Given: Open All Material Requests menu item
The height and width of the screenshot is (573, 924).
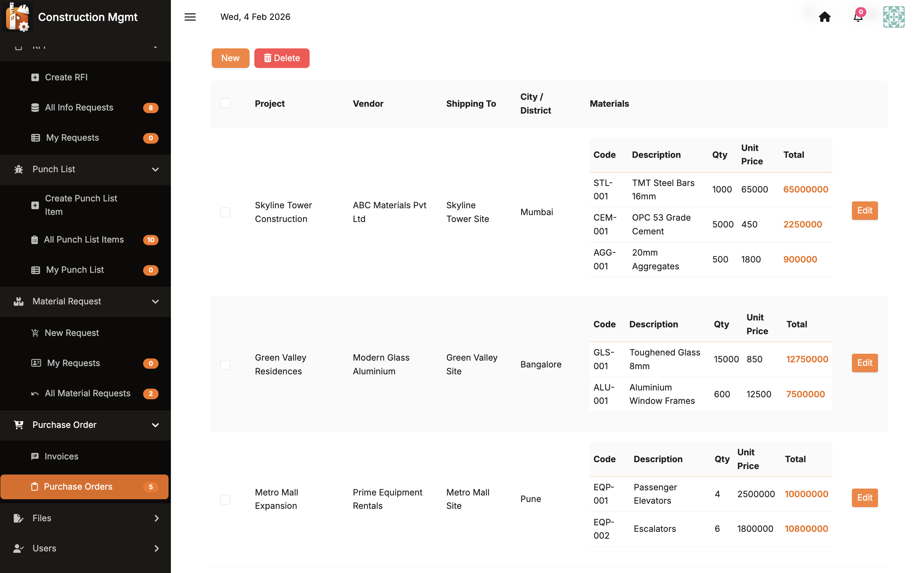Looking at the screenshot, I should click(x=87, y=393).
